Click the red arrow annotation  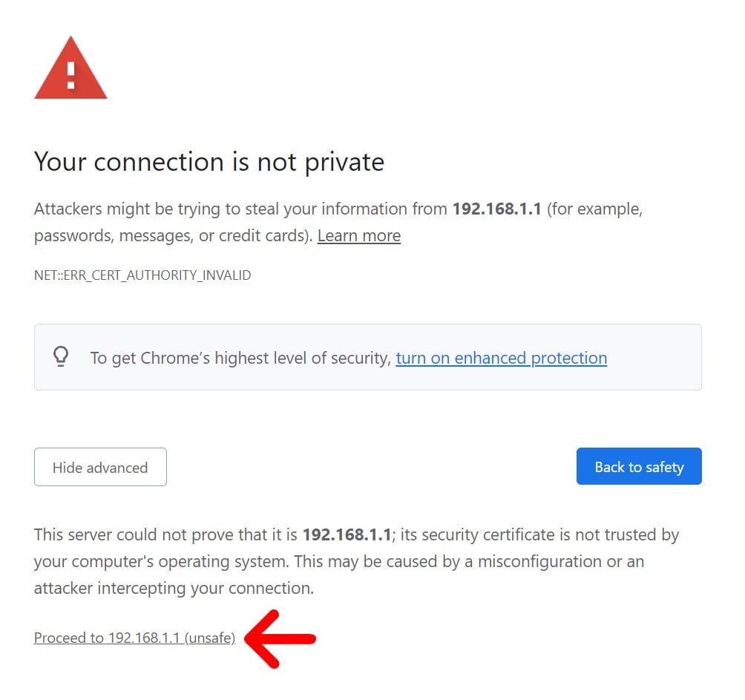tap(280, 638)
